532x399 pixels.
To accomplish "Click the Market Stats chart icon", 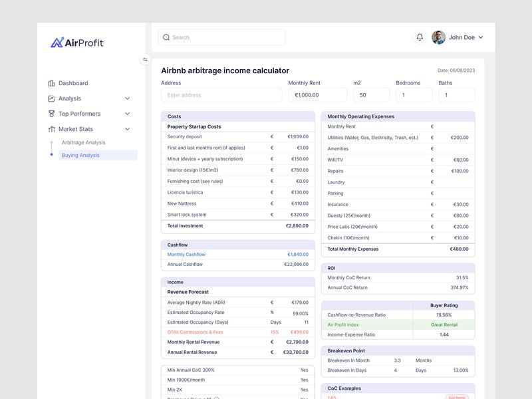I will click(52, 129).
